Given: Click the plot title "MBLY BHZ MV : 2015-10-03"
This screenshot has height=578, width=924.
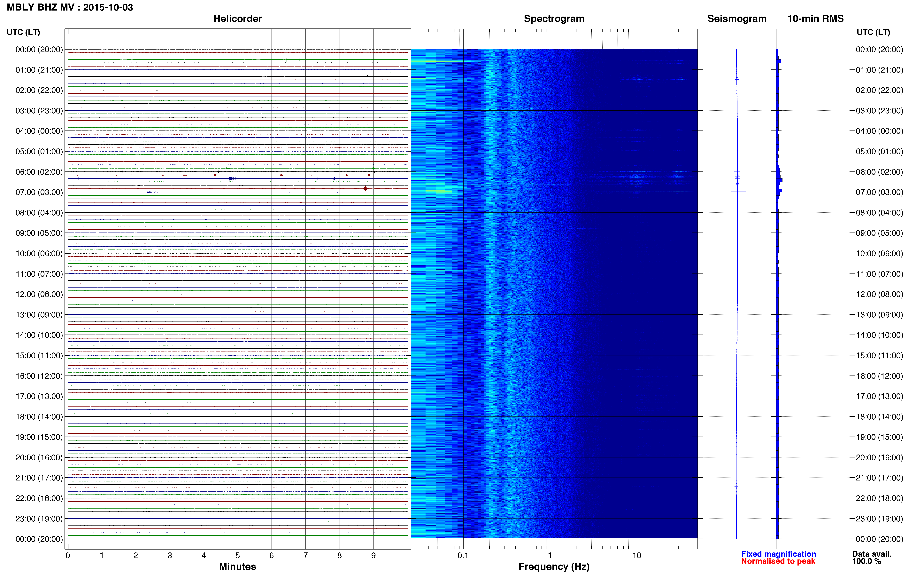Looking at the screenshot, I should pos(70,7).
